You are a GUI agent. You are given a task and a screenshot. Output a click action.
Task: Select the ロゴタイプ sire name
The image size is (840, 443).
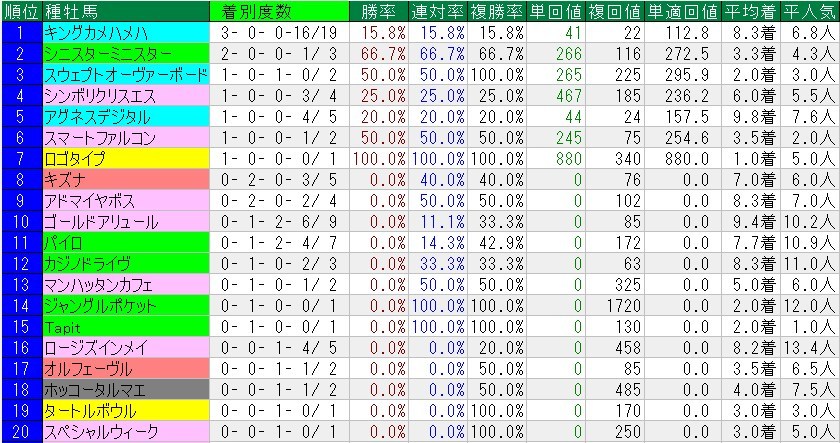coord(126,159)
